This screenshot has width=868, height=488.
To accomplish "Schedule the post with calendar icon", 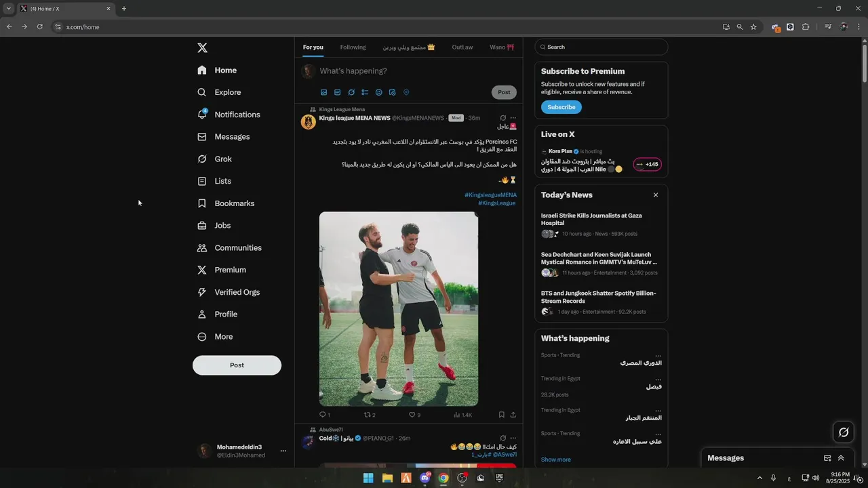I will [392, 92].
